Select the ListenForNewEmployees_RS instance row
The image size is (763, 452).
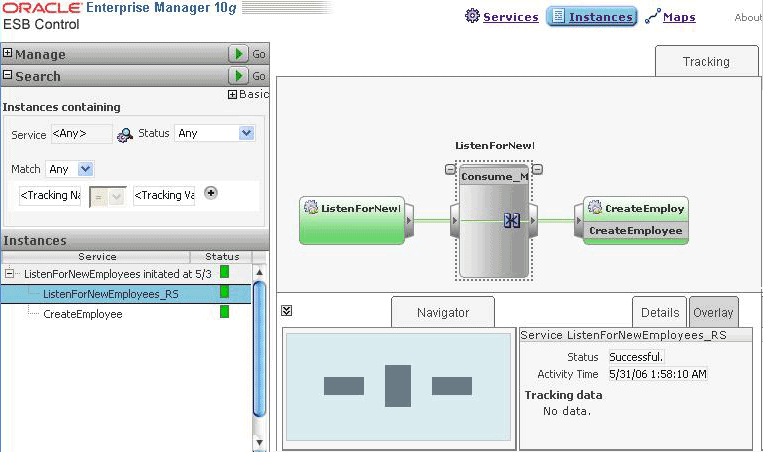click(x=126, y=294)
